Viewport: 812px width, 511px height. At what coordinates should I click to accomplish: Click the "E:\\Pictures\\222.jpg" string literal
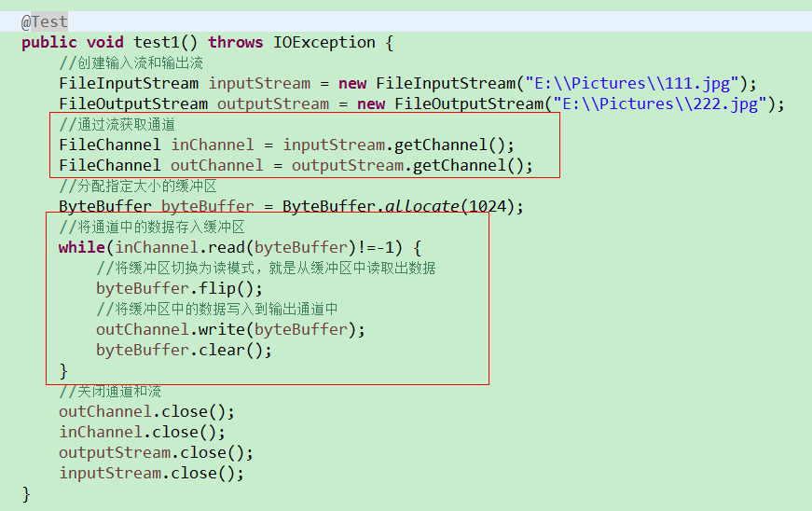659,104
